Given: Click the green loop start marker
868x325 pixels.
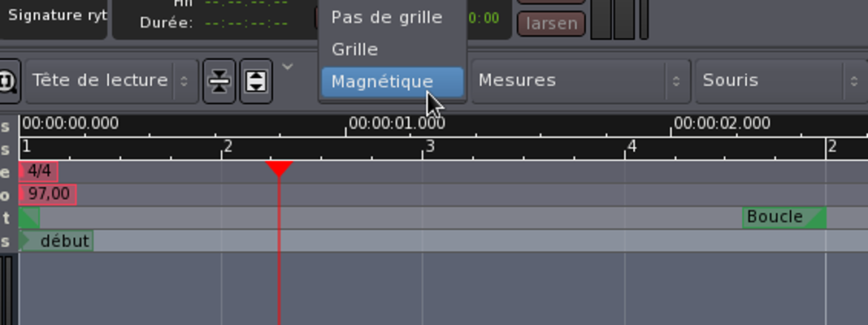Looking at the screenshot, I should pos(28,218).
